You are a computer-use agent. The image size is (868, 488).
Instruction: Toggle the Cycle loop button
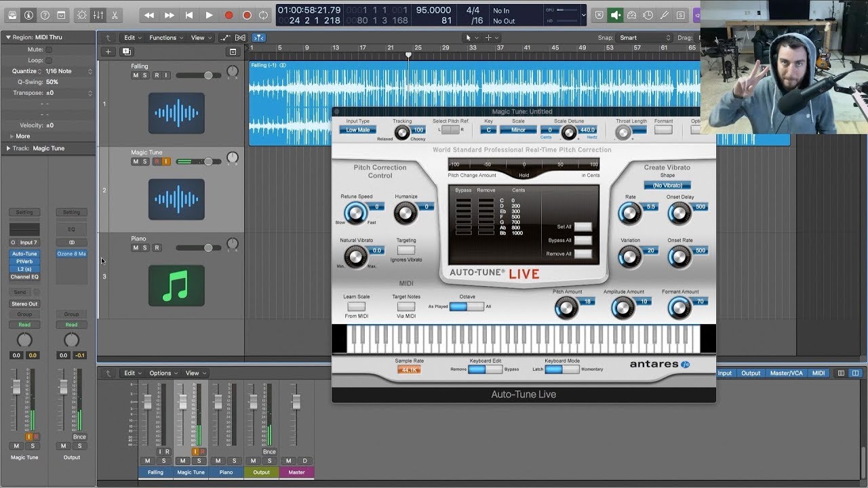pos(263,15)
